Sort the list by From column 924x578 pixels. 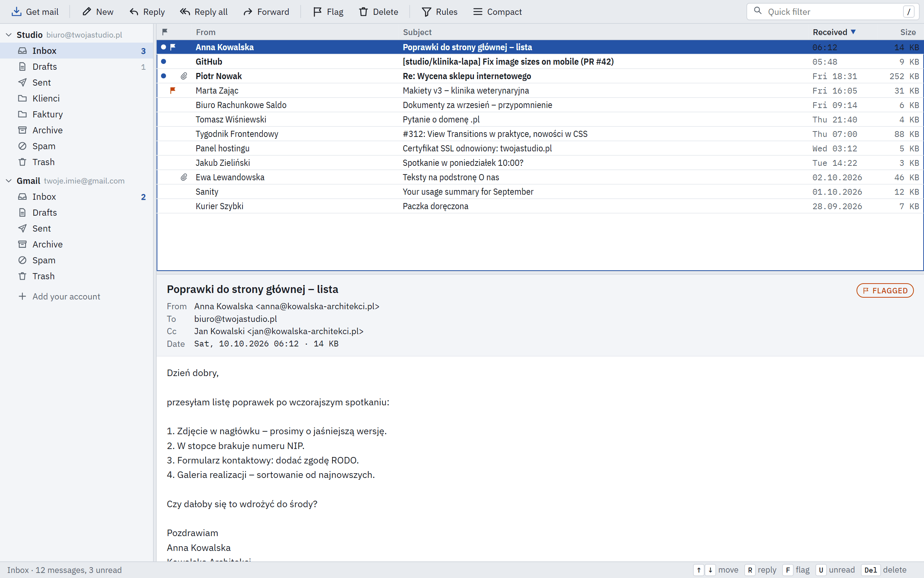point(205,32)
